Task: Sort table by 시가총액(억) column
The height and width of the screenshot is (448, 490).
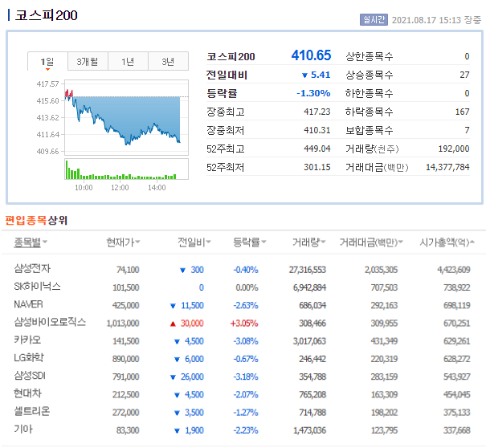Action: (x=447, y=242)
